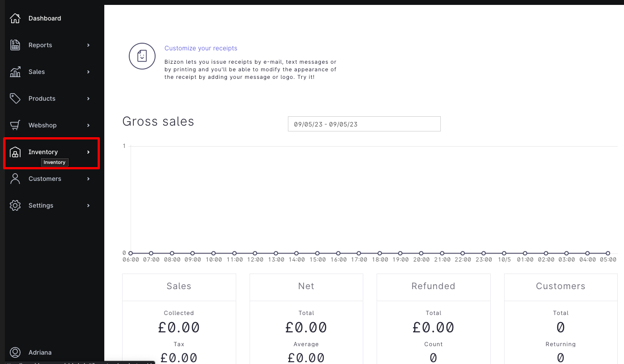
Task: Click the circular receipt icon near Customize your receipts
Action: click(142, 56)
